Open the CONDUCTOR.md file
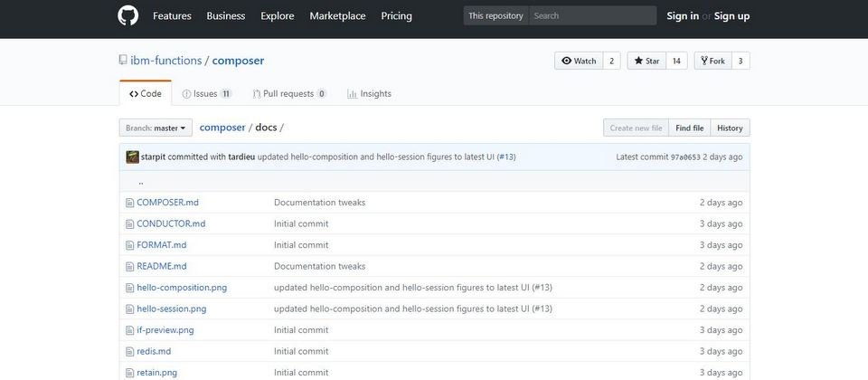Screen dimensions: 868x380 tap(171, 223)
